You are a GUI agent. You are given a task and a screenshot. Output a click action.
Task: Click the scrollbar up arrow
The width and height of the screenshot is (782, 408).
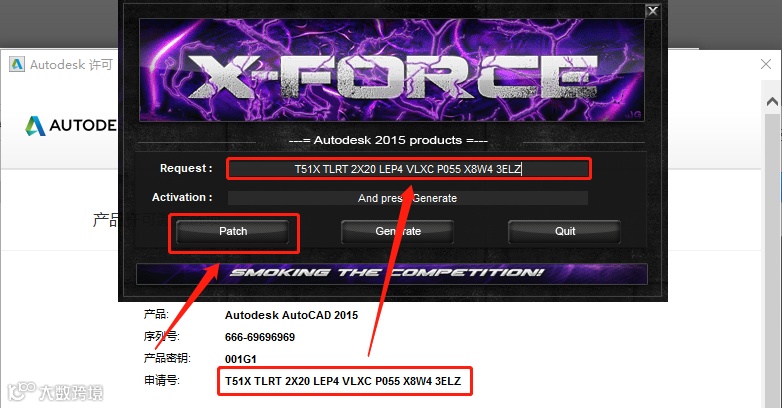(x=772, y=102)
